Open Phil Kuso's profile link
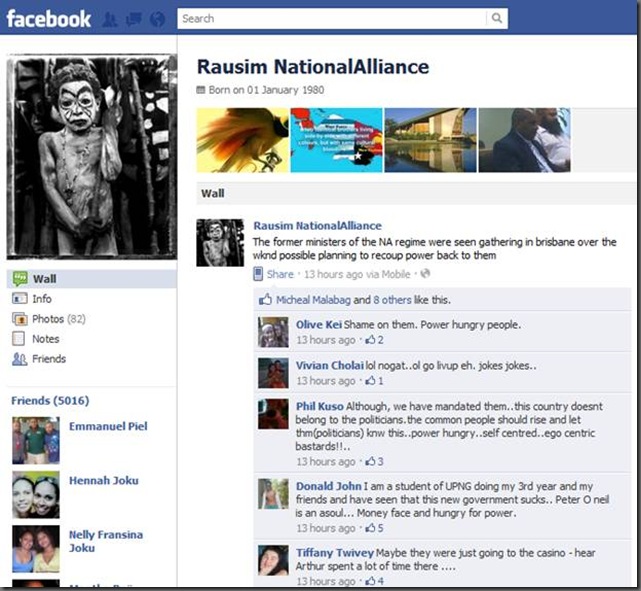This screenshot has width=641, height=591. tap(320, 406)
